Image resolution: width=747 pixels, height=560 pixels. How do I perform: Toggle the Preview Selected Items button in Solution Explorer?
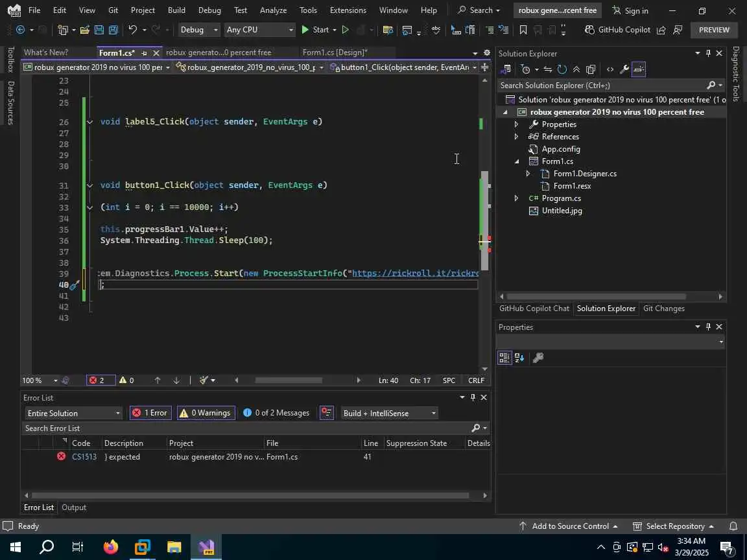(639, 69)
